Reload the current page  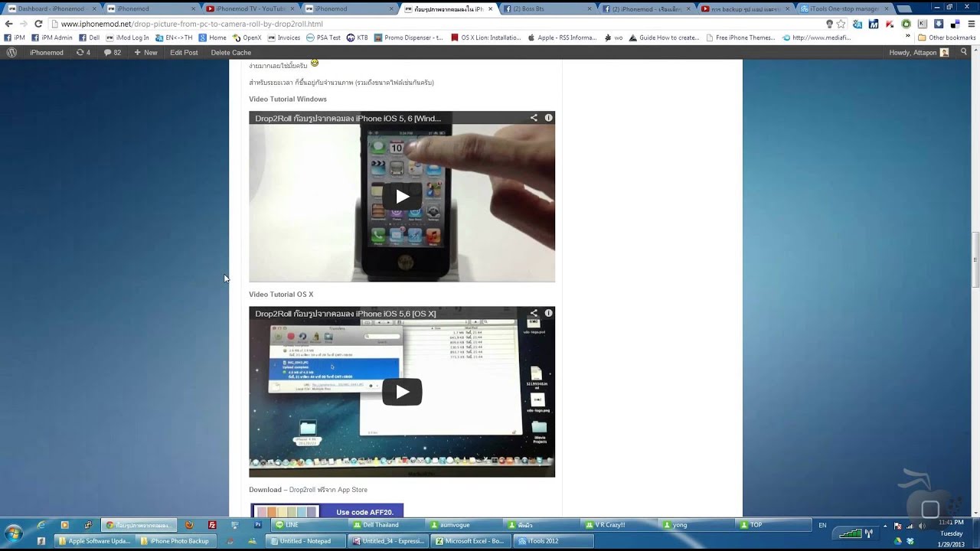[38, 24]
